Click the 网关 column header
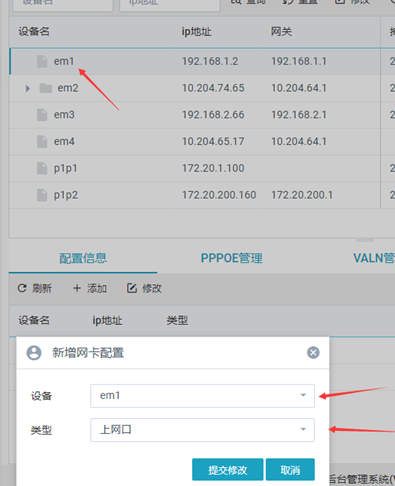The height and width of the screenshot is (486, 395). (x=282, y=32)
